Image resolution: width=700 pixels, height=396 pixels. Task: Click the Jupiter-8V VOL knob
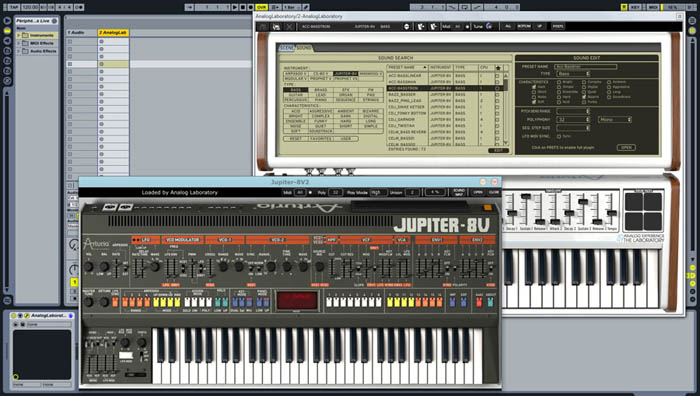tap(89, 267)
